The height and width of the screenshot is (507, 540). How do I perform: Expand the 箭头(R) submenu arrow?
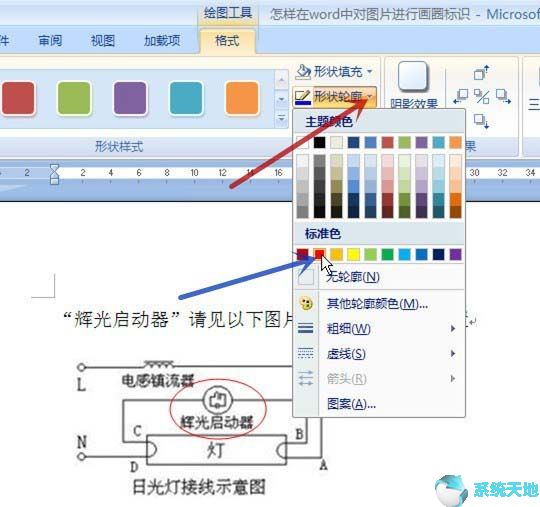coord(453,379)
